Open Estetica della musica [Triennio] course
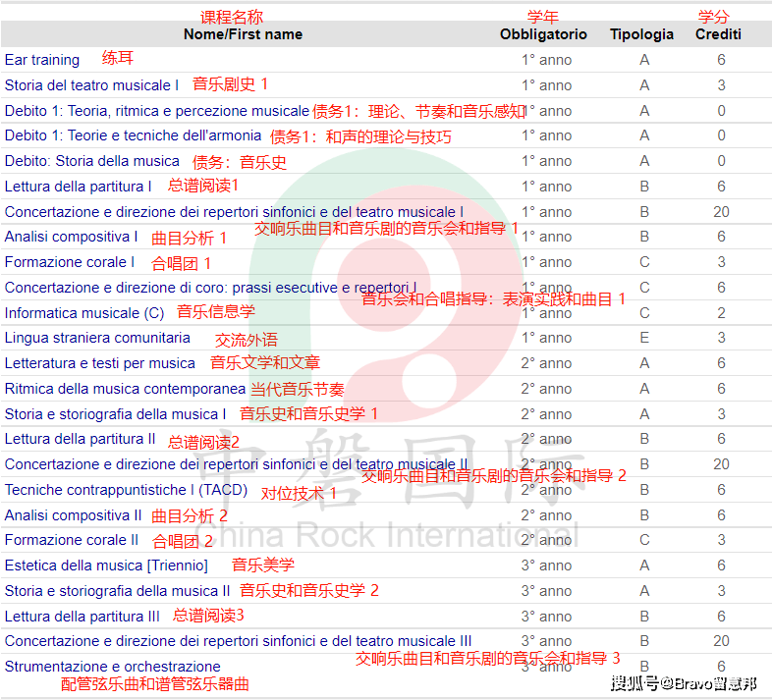Viewport: 772px width, 700px height. pos(106,565)
